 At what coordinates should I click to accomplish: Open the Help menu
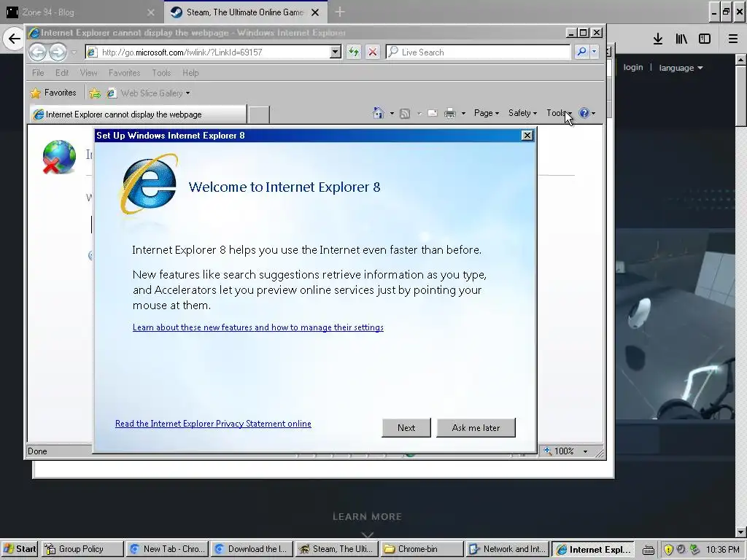pyautogui.click(x=190, y=73)
